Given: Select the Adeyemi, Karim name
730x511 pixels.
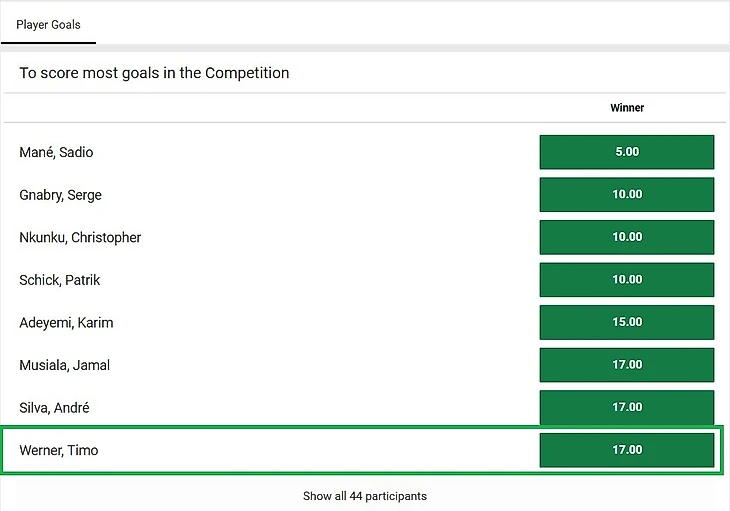Looking at the screenshot, I should (x=66, y=323).
